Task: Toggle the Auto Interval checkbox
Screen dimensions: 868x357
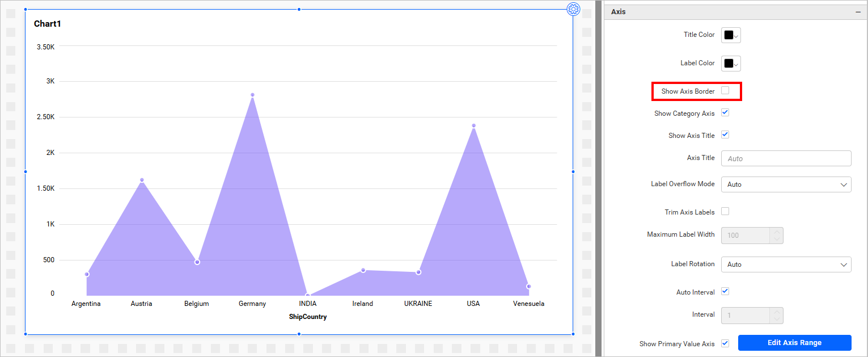Action: [x=725, y=292]
